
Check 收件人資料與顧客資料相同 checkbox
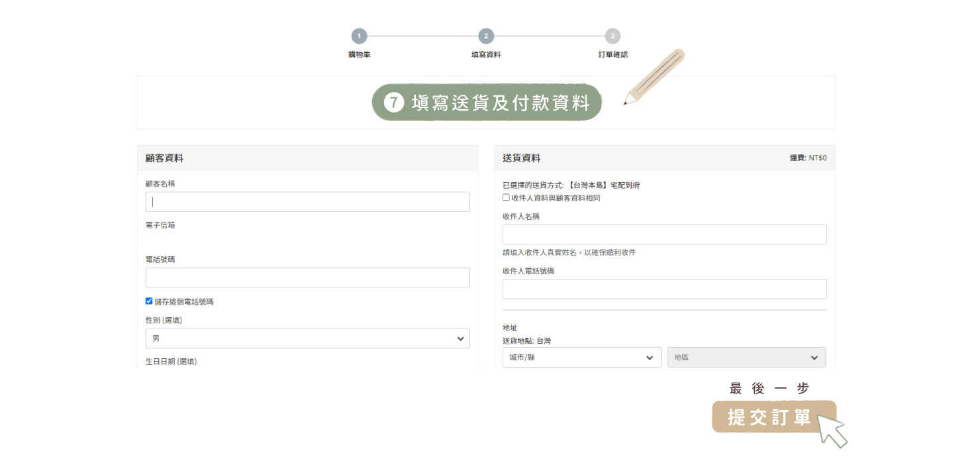[x=507, y=197]
